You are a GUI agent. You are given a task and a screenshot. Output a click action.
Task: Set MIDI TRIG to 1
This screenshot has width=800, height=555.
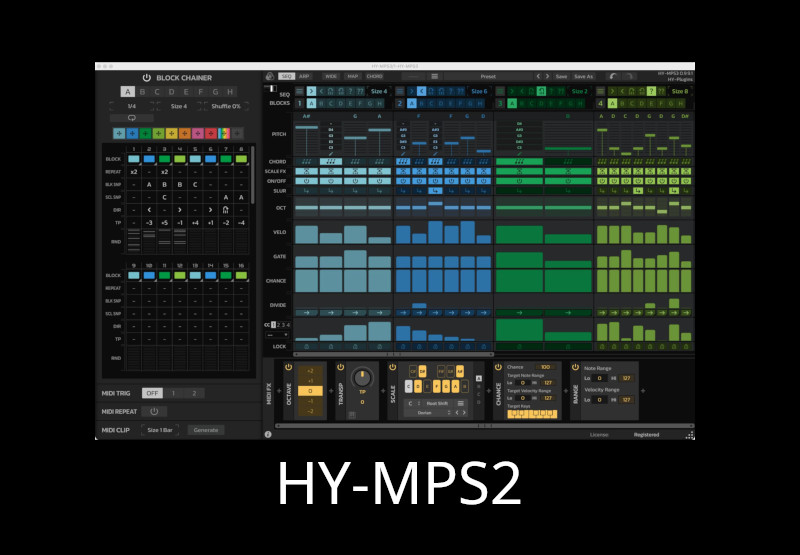tap(173, 393)
